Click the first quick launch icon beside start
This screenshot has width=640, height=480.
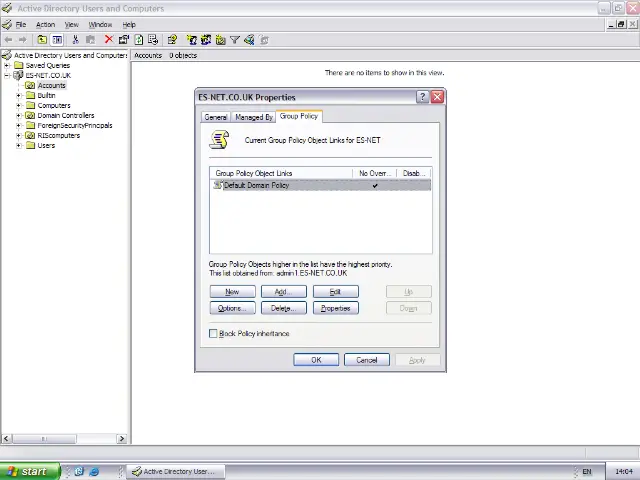(79, 471)
